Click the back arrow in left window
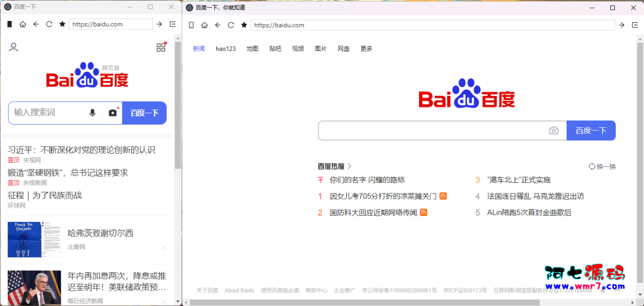This screenshot has height=306, width=644. [36, 24]
